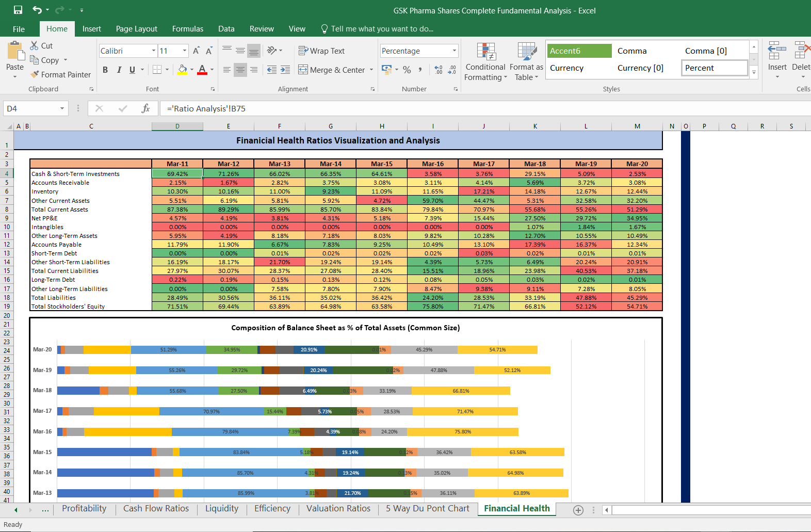Open the Valuation Ratios sheet tab
Image resolution: width=811 pixels, height=532 pixels.
(338, 508)
